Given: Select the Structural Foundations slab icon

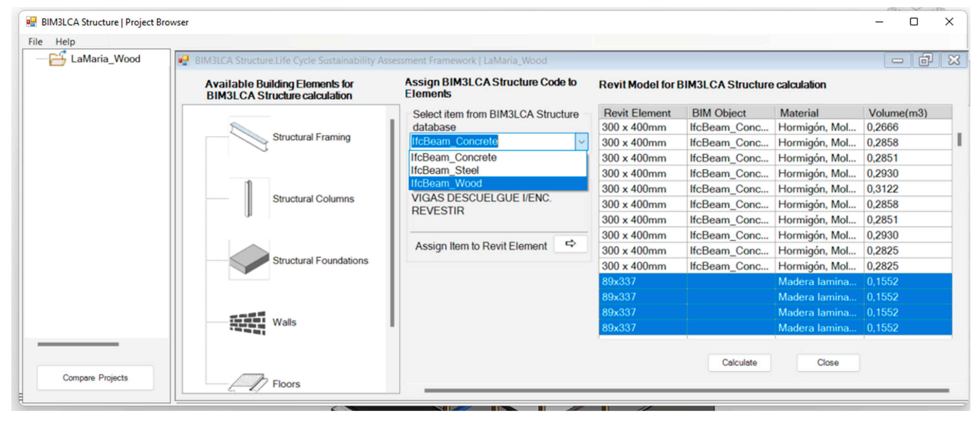Looking at the screenshot, I should (x=249, y=259).
